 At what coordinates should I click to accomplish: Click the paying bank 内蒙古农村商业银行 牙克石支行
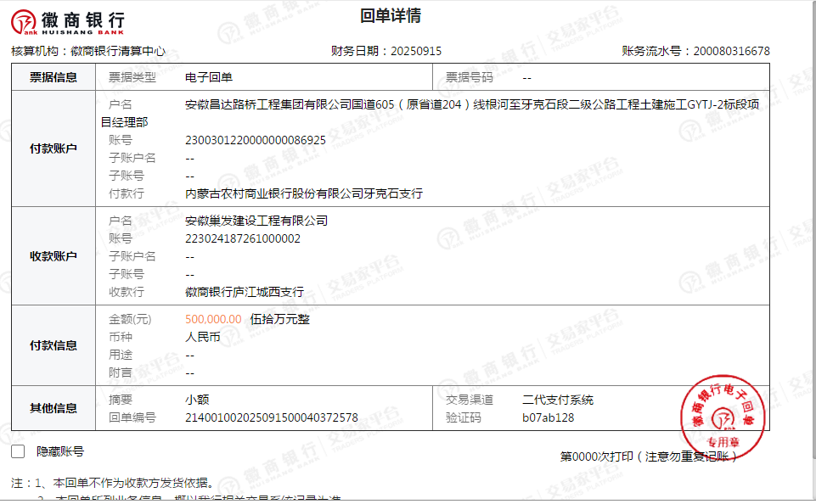304,193
